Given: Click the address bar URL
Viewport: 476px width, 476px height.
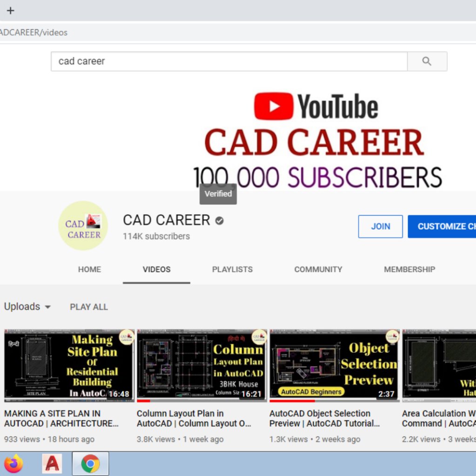Looking at the screenshot, I should [x=34, y=33].
